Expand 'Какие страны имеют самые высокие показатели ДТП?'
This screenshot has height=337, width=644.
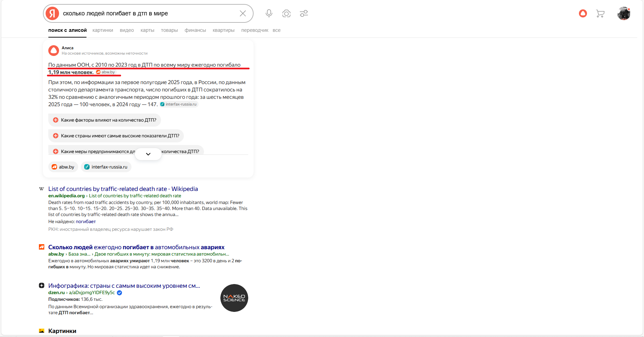[x=116, y=136]
